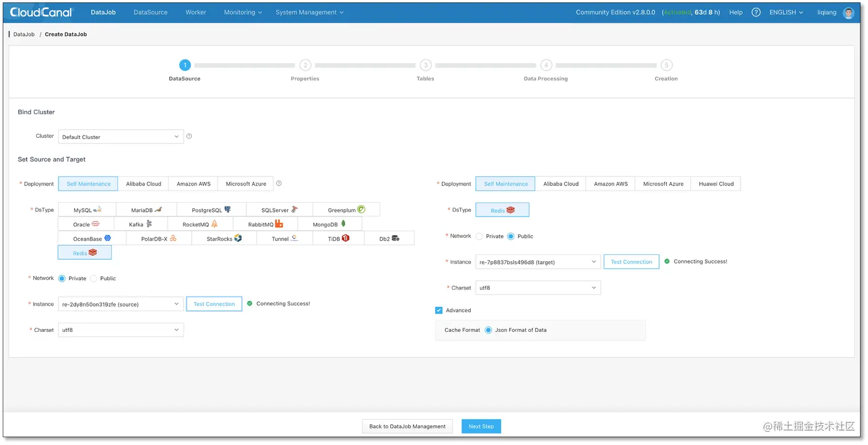Open the target Charset utf8 dropdown
Viewport: 868px width, 445px height.
click(538, 288)
